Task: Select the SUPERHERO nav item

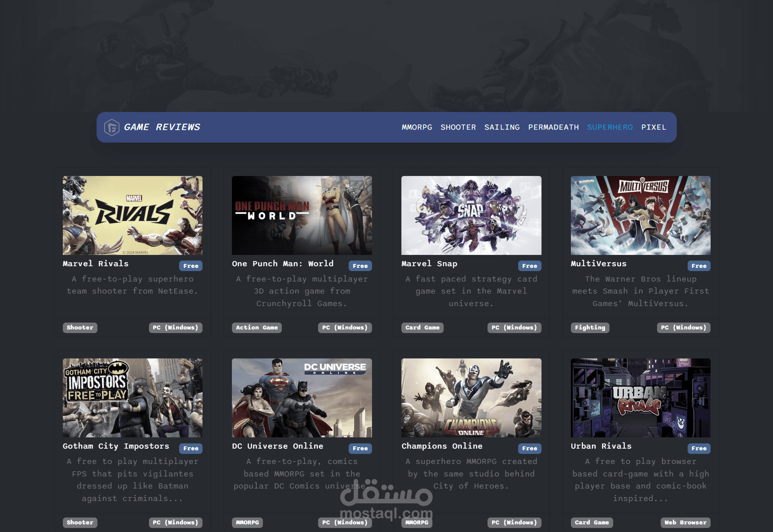Action: click(610, 127)
